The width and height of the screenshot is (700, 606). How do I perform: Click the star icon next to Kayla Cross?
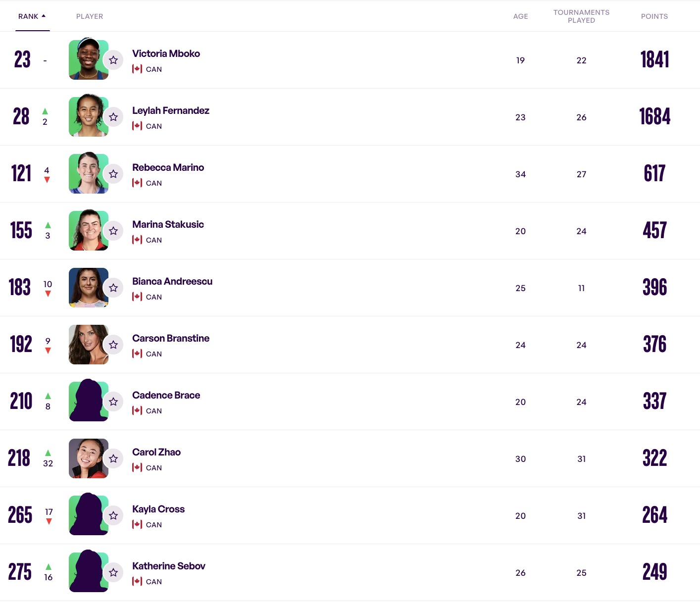pyautogui.click(x=113, y=515)
